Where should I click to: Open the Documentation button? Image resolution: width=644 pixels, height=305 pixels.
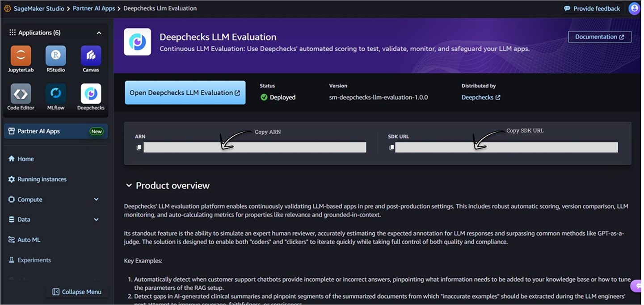coord(599,37)
